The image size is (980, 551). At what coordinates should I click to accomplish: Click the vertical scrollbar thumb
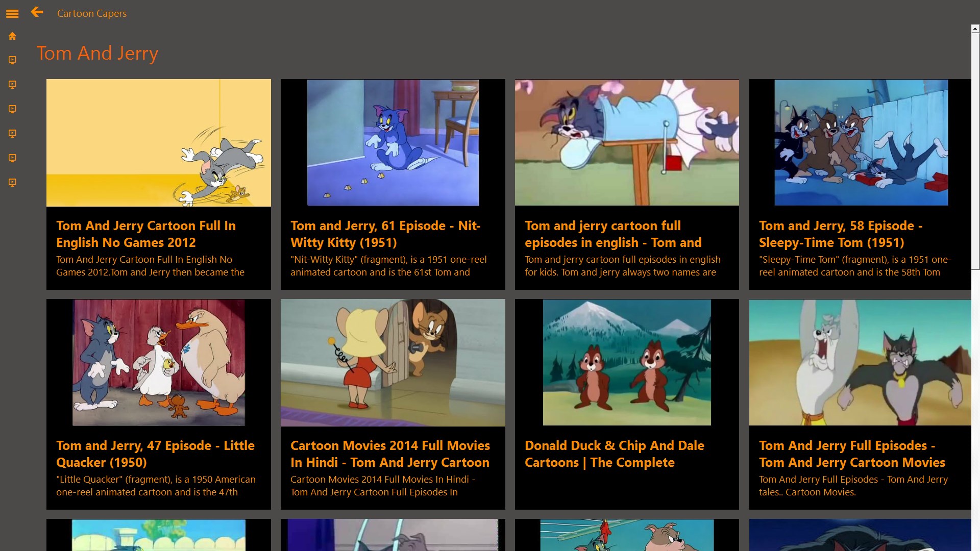(975, 151)
